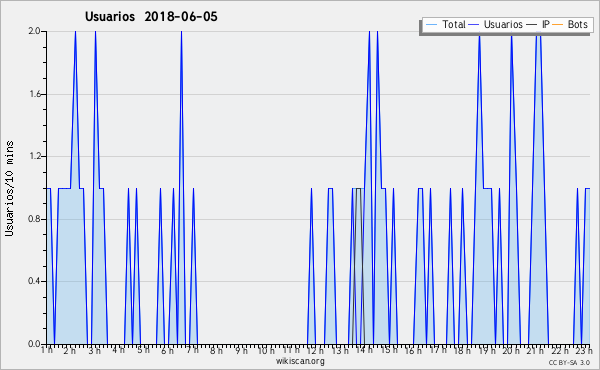600x370 pixels.
Task: Click the '17 h' x-axis label
Action: [438, 350]
